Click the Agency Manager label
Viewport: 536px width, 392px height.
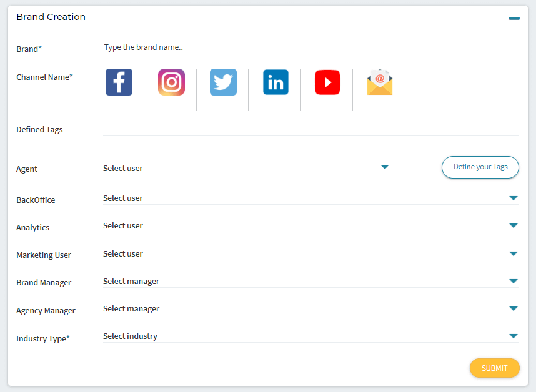(46, 311)
